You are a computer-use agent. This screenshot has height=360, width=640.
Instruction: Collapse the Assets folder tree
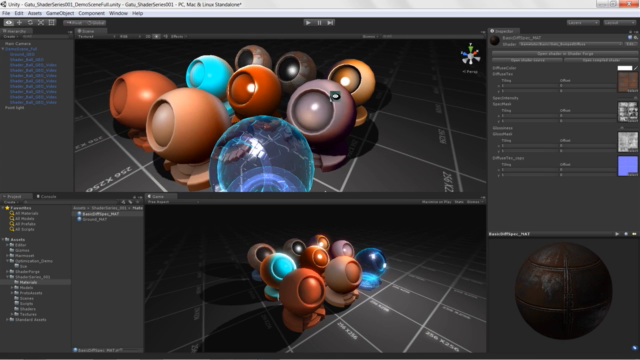(x=3, y=240)
